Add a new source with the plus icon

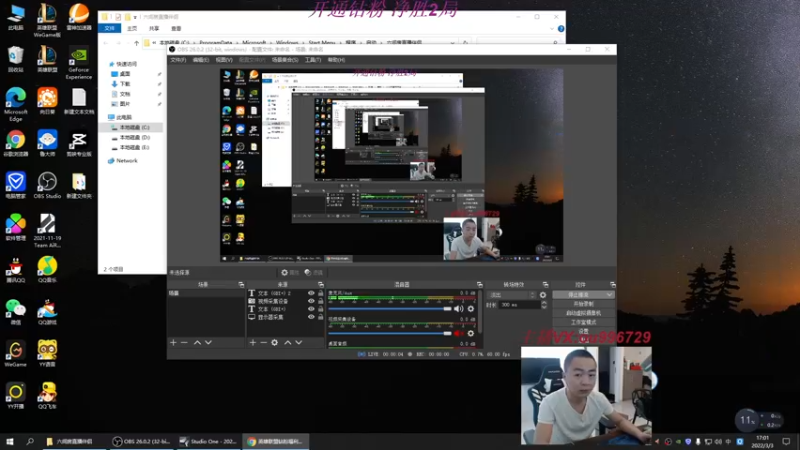tap(253, 342)
